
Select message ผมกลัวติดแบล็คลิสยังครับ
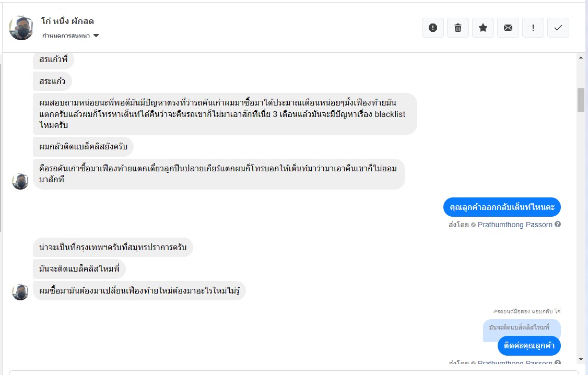tap(83, 147)
